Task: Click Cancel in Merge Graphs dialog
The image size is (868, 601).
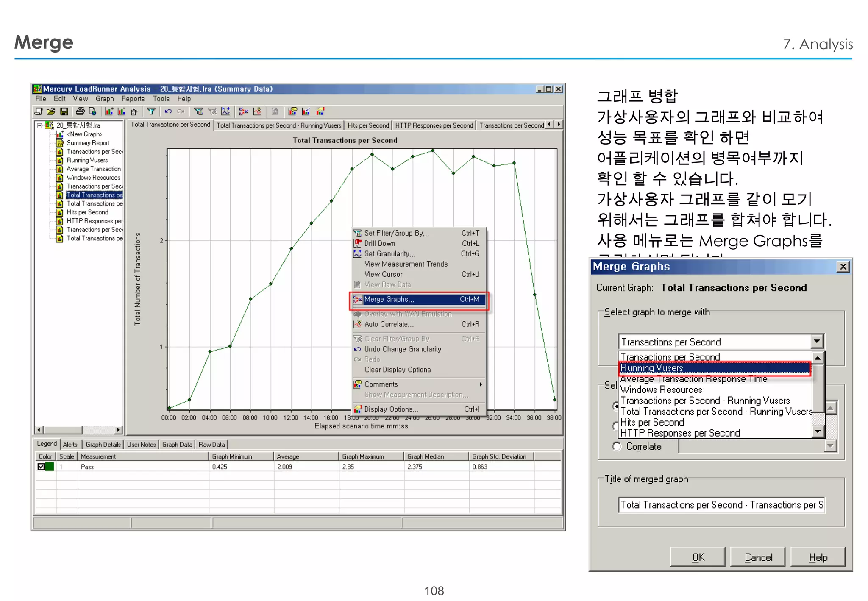Action: pyautogui.click(x=758, y=557)
